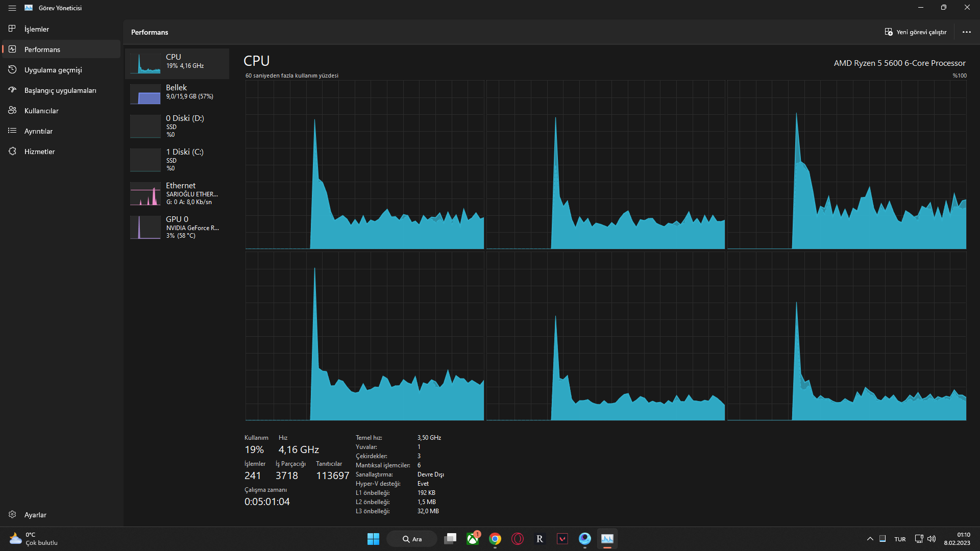Click the bottom-left CPU core graph
980x551 pixels.
coord(364,336)
